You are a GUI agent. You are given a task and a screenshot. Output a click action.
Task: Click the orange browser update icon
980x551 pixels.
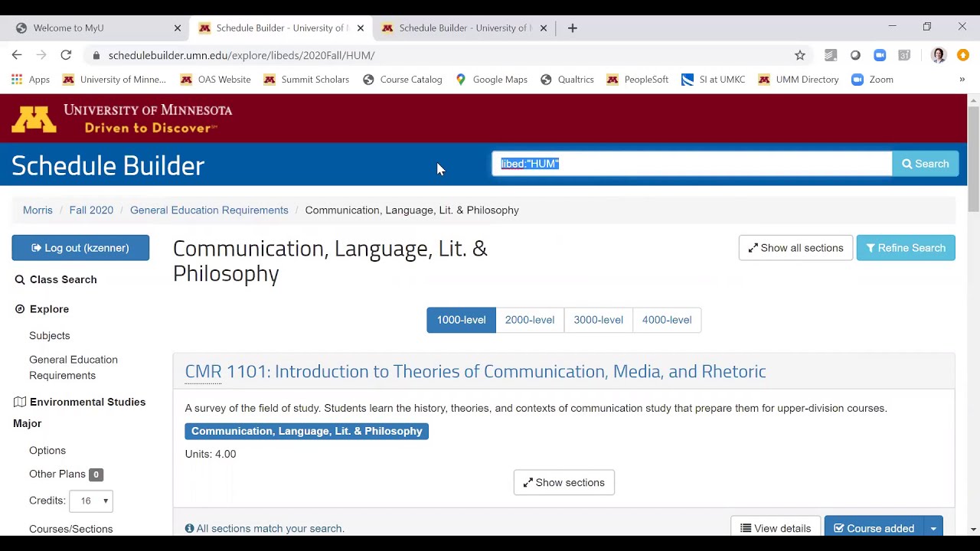click(x=963, y=55)
